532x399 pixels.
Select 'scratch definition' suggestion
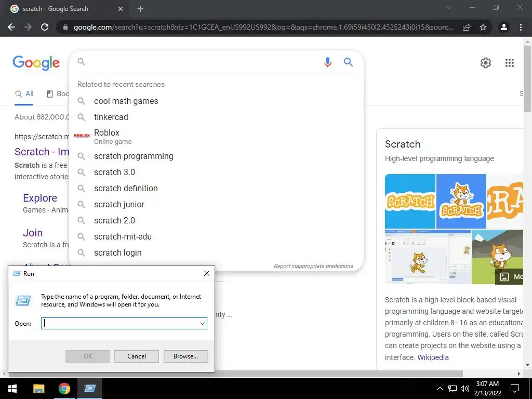[x=216, y=188]
